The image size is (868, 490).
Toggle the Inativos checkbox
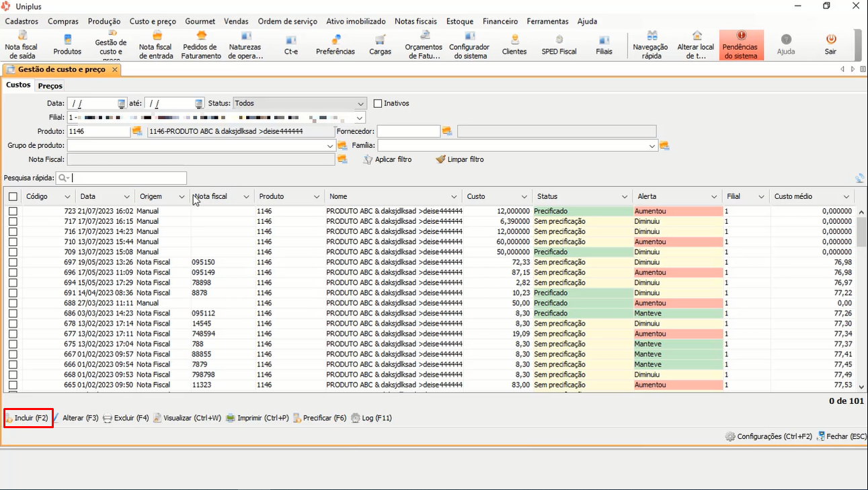tap(378, 104)
